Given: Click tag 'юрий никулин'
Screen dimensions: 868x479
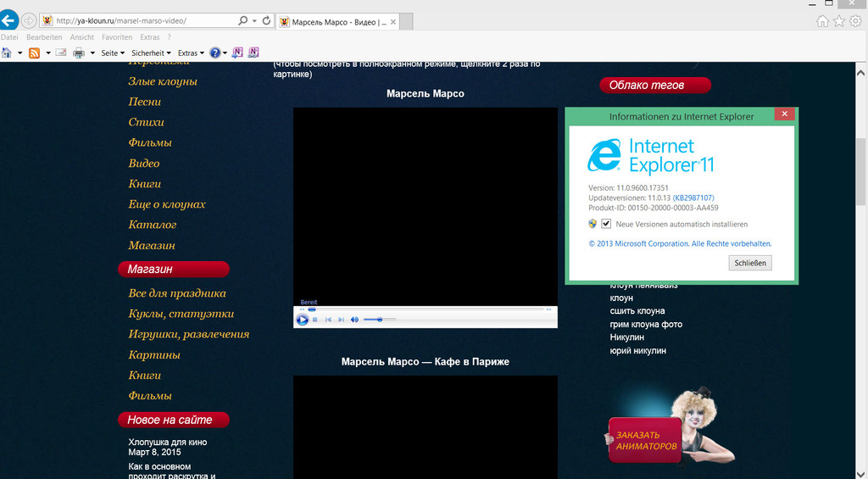Looking at the screenshot, I should [637, 350].
